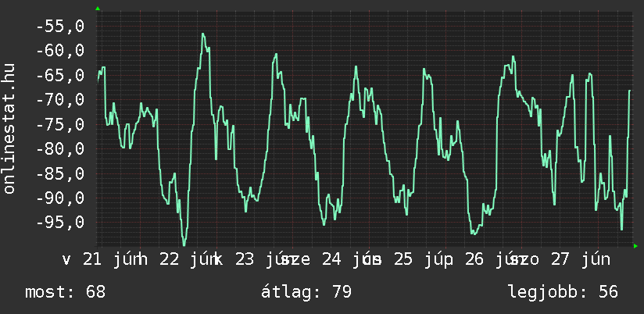Click the 'átlag: 79' average text
The image size is (644, 314).
[306, 292]
